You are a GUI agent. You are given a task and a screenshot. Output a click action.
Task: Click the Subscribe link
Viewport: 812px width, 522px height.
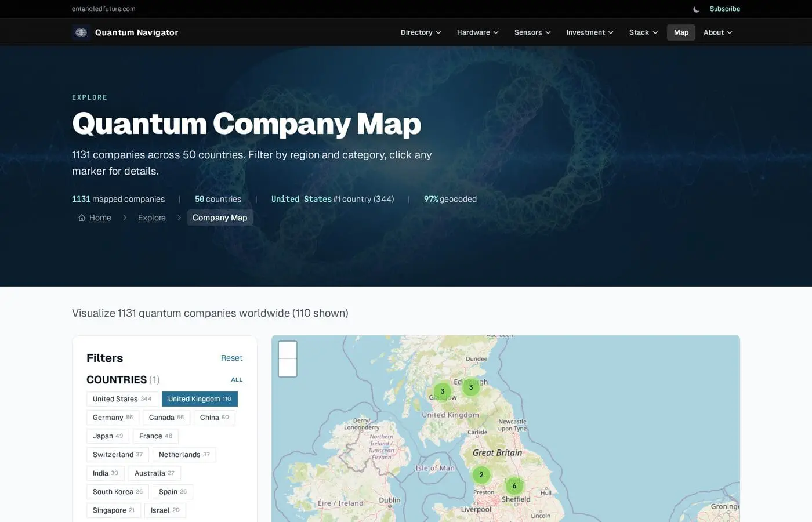coord(725,9)
